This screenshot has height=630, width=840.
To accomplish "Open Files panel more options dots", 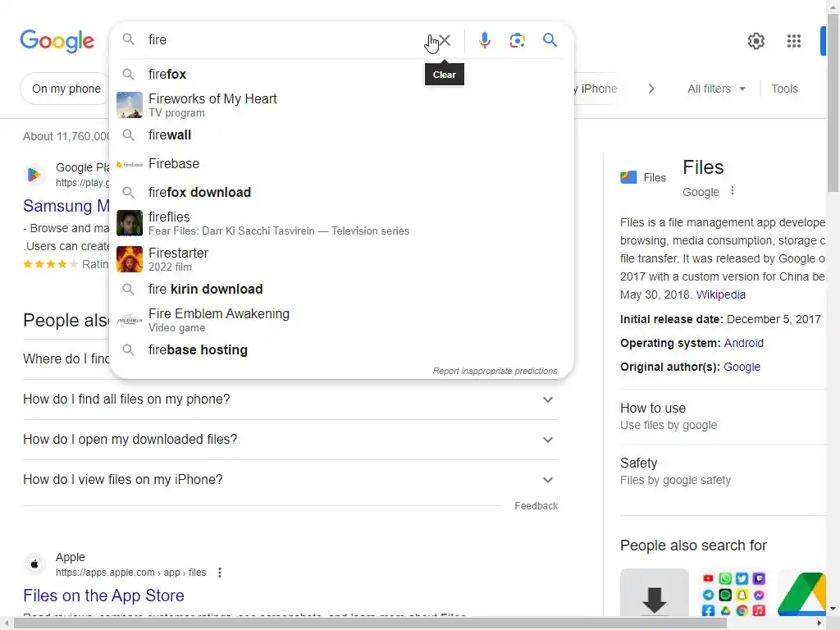I will click(733, 191).
